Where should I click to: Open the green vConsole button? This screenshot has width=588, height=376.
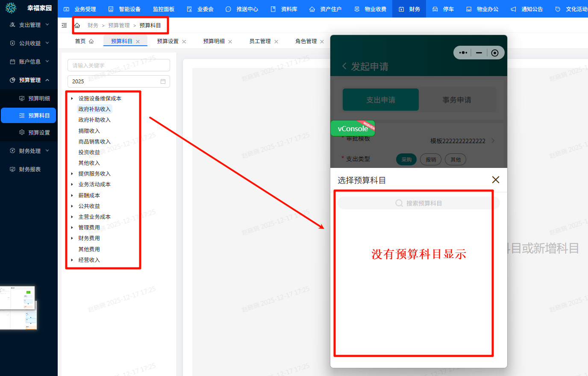click(353, 129)
